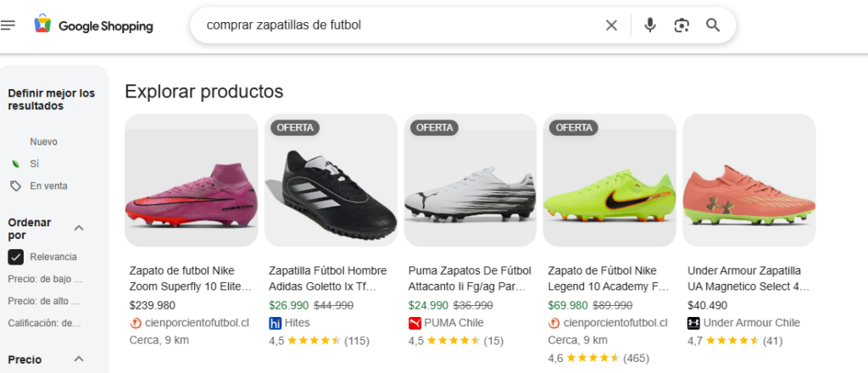Filter results by Nuevo
Viewport: 868px width, 373px height.
[x=44, y=142]
